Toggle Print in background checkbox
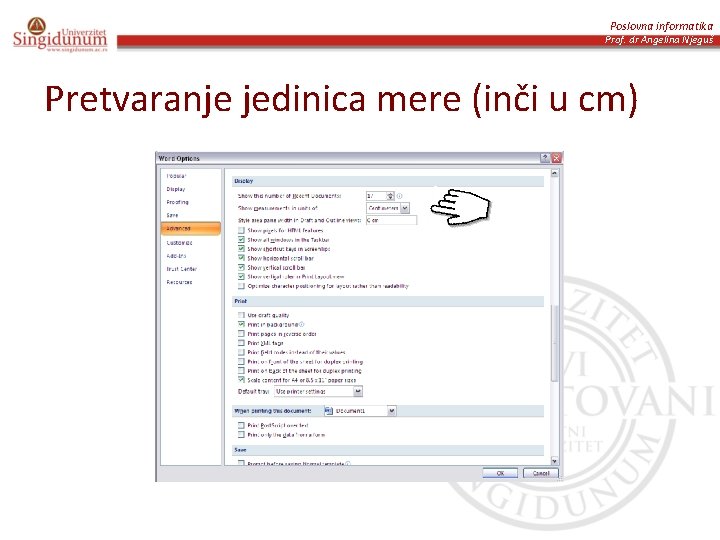This screenshot has width=720, height=540. [241, 324]
